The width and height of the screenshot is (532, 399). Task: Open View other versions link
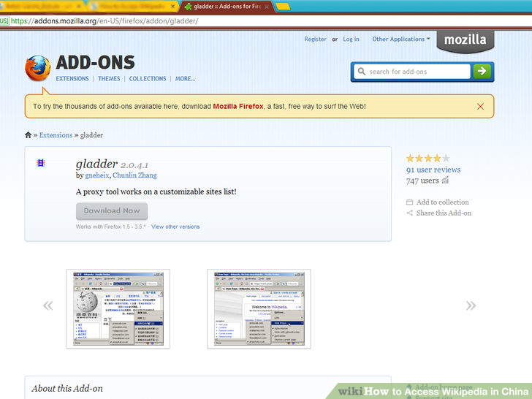(x=175, y=227)
